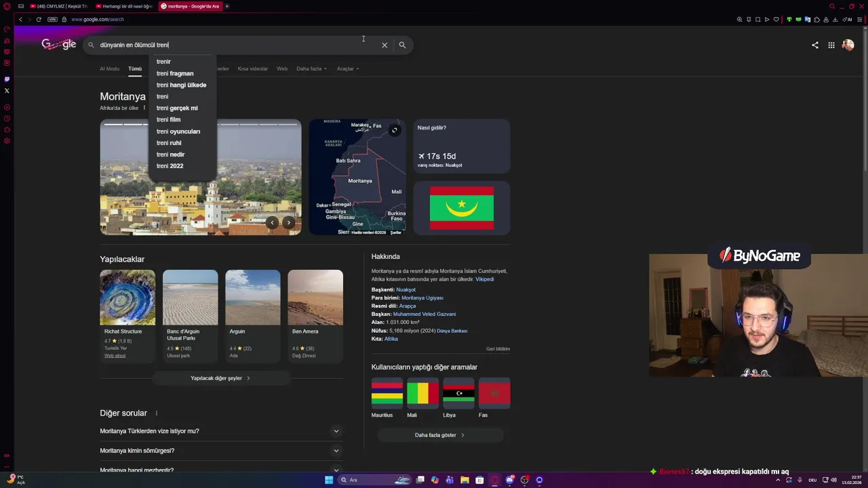Open Nuakşot capital link
The image size is (868, 488).
click(406, 289)
